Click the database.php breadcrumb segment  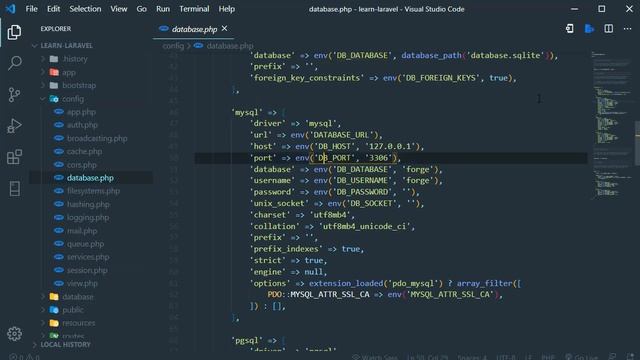tap(229, 46)
